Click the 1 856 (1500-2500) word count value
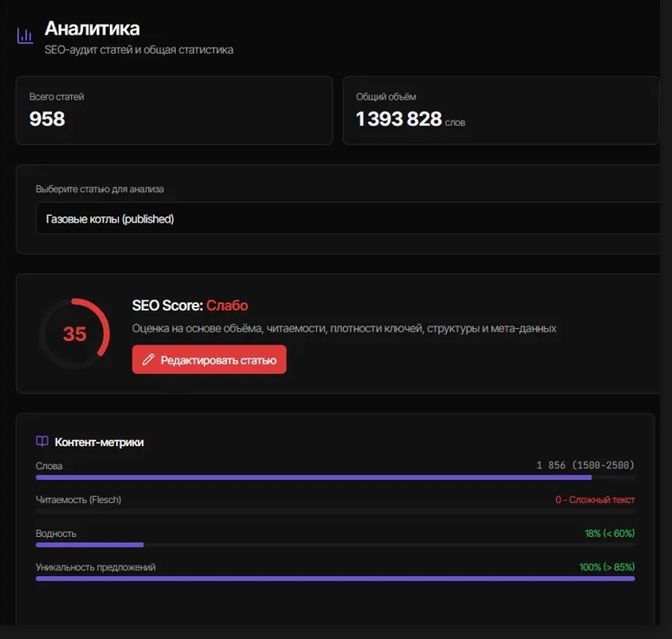 pyautogui.click(x=585, y=465)
